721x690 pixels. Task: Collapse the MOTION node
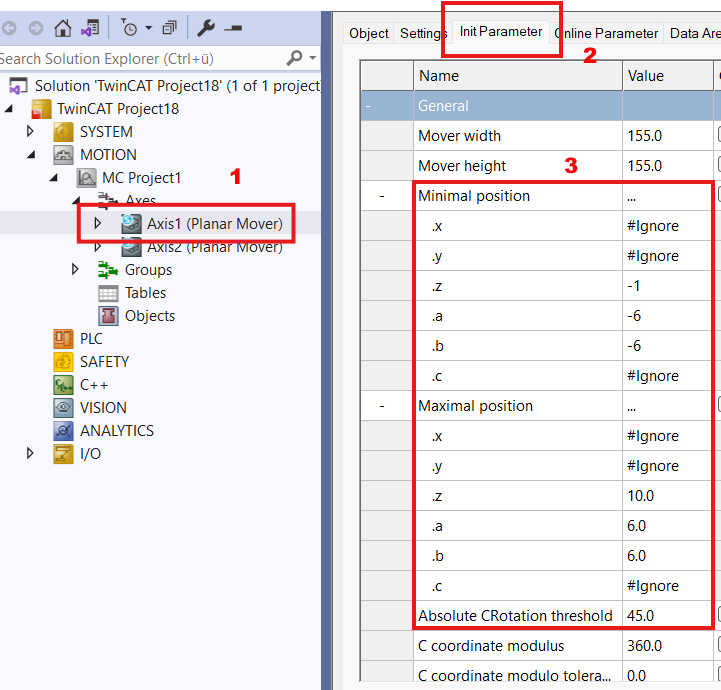pyautogui.click(x=31, y=155)
